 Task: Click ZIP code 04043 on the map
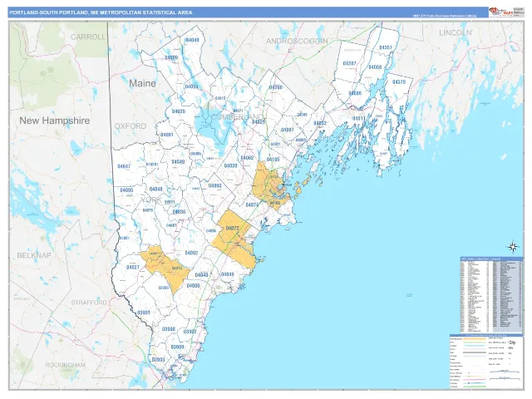pyautogui.click(x=201, y=275)
